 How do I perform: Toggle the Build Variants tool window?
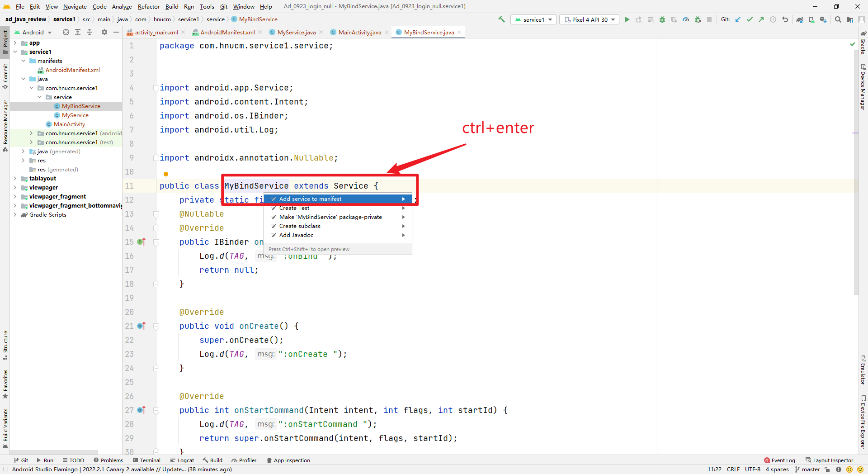[5, 428]
